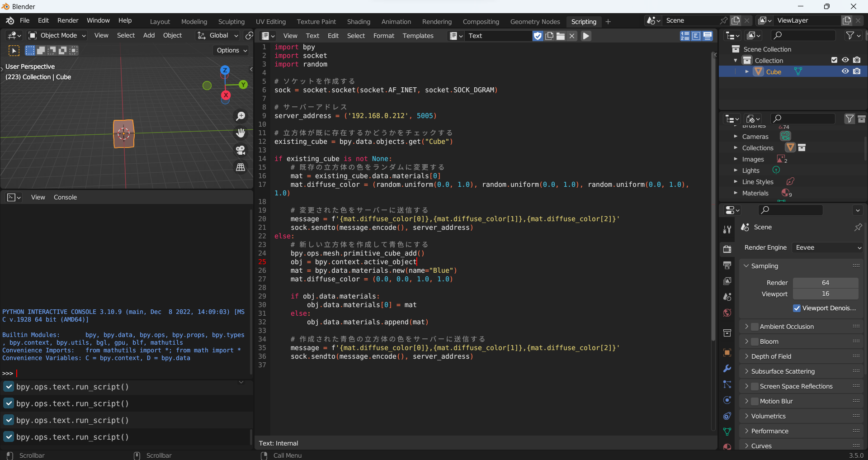The height and width of the screenshot is (460, 868).
Task: Click the Options button in the viewport
Action: 231,50
